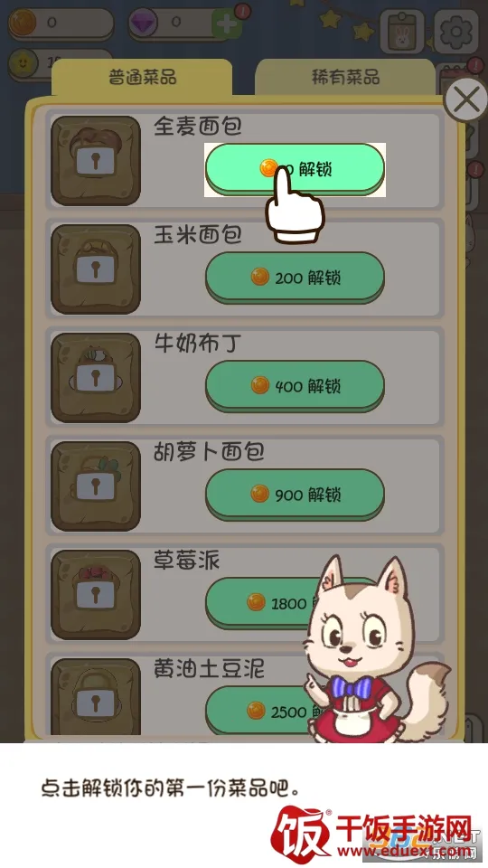Switch to the 普通菜品 tab
This screenshot has height=868, width=488.
click(142, 77)
